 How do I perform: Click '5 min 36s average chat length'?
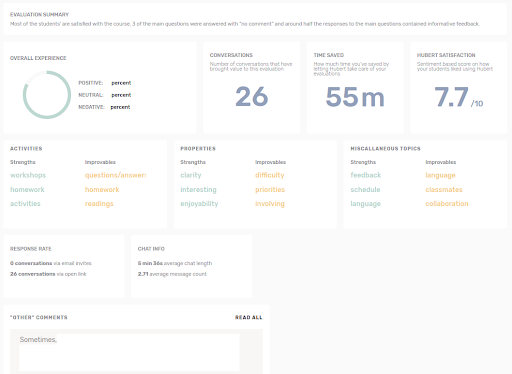click(x=175, y=263)
